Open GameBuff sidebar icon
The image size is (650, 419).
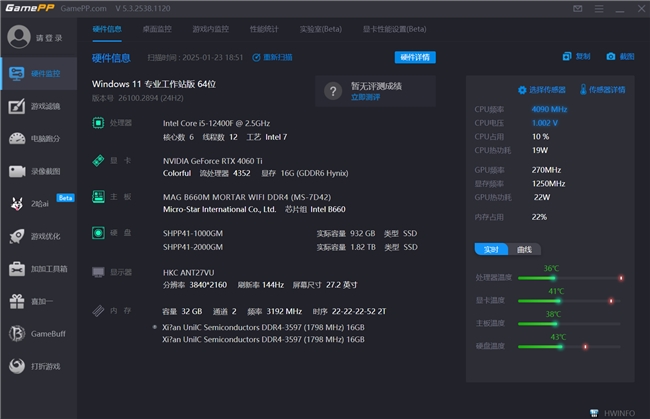point(17,334)
